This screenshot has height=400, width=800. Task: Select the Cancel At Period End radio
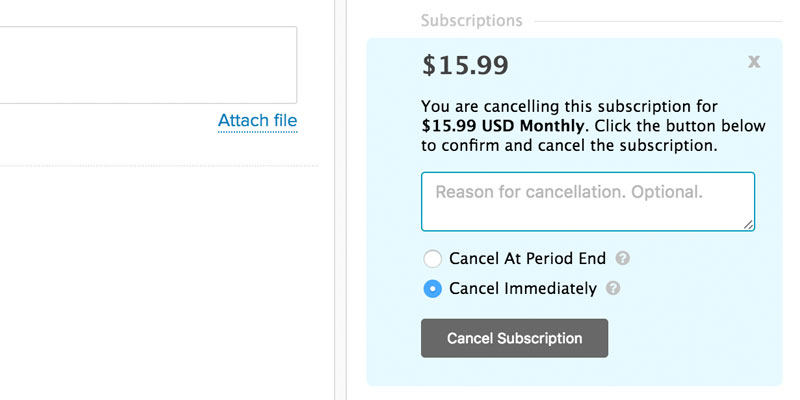[x=433, y=259]
